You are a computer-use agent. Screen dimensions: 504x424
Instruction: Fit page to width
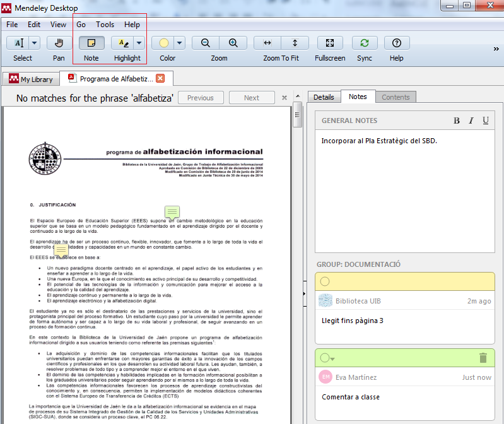[267, 43]
